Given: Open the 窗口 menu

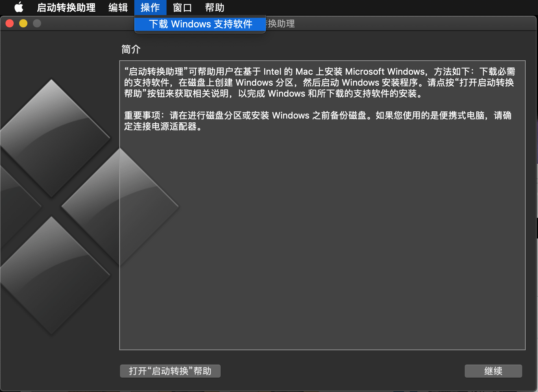Looking at the screenshot, I should 182,8.
